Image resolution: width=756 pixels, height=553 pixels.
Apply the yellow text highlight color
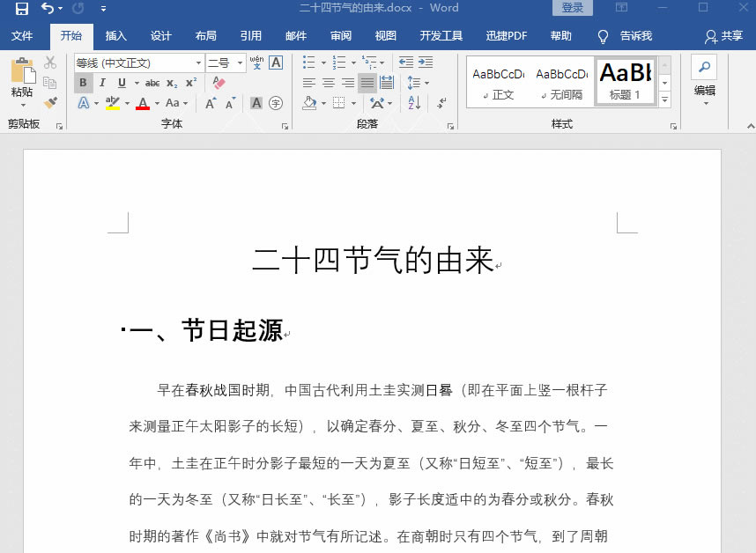(113, 103)
